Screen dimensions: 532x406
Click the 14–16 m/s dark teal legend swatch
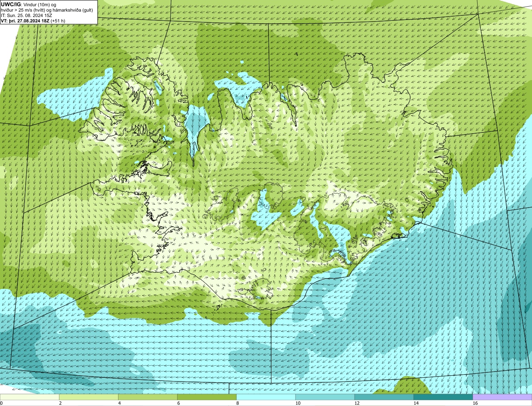[443, 397]
